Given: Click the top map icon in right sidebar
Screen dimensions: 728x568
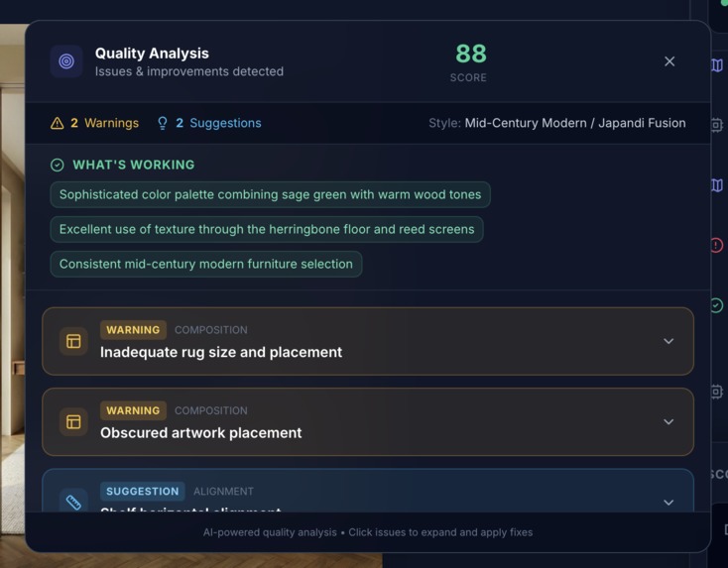Looking at the screenshot, I should pos(716,65).
